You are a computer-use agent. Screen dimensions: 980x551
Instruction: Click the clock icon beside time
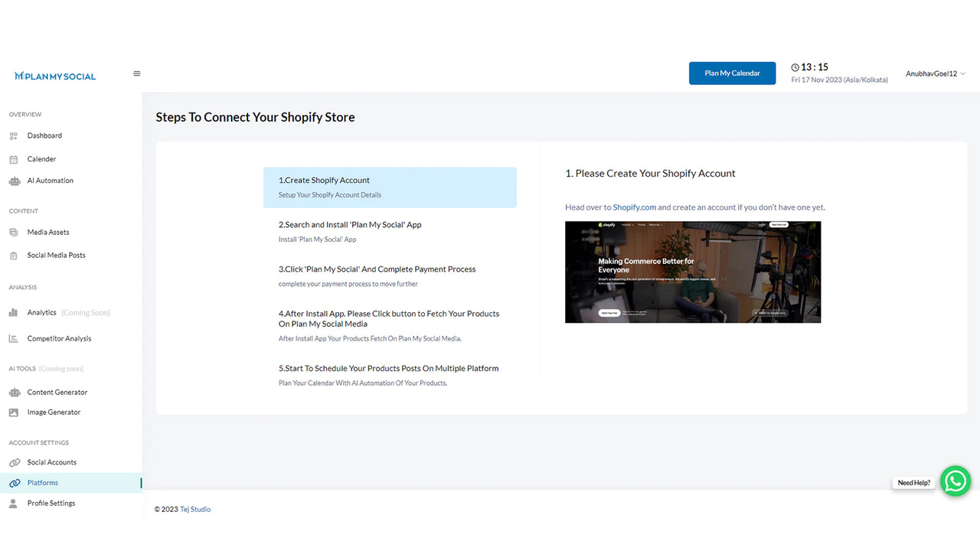[x=795, y=67]
